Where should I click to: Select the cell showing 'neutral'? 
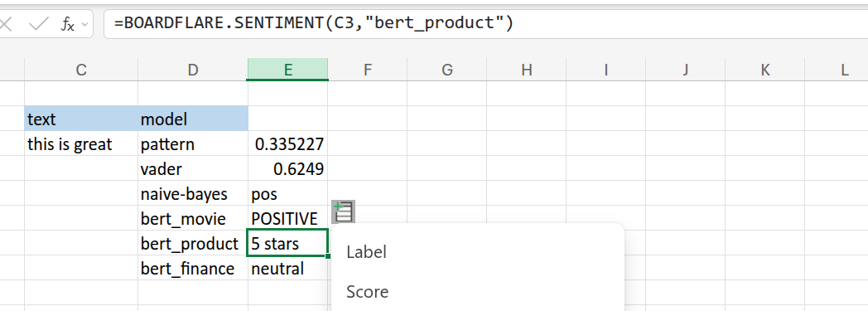[x=288, y=269]
